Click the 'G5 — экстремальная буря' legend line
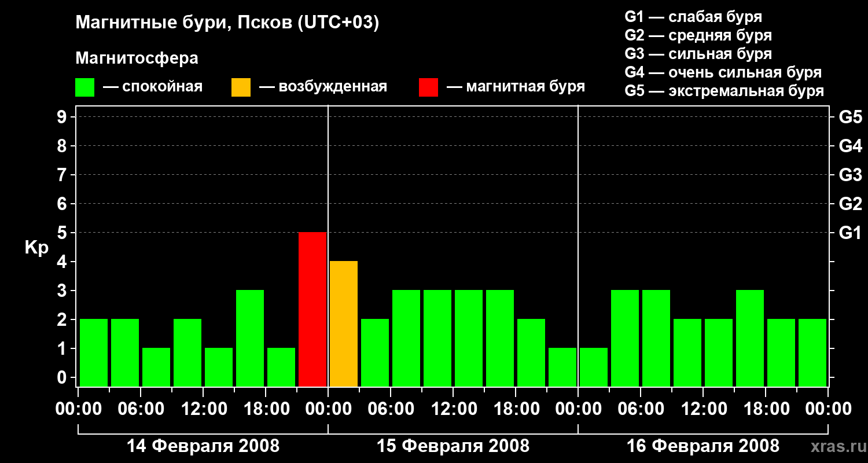 [x=724, y=91]
